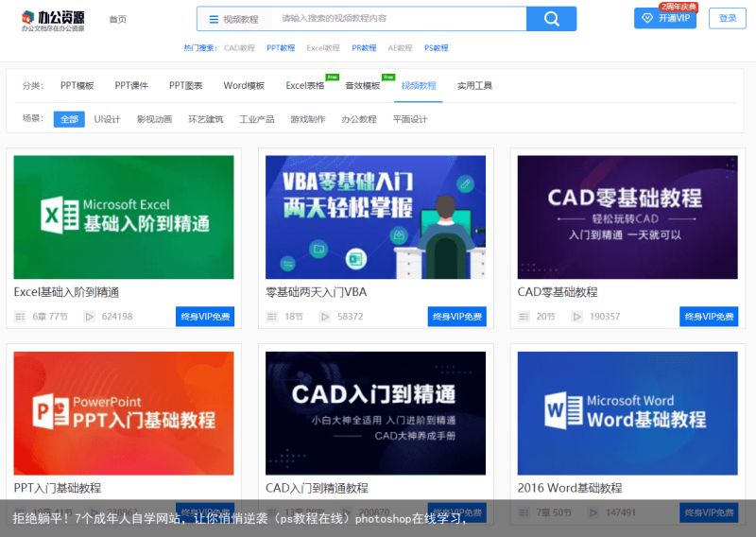
Task: Click the blue search magnifier button
Action: tap(551, 19)
